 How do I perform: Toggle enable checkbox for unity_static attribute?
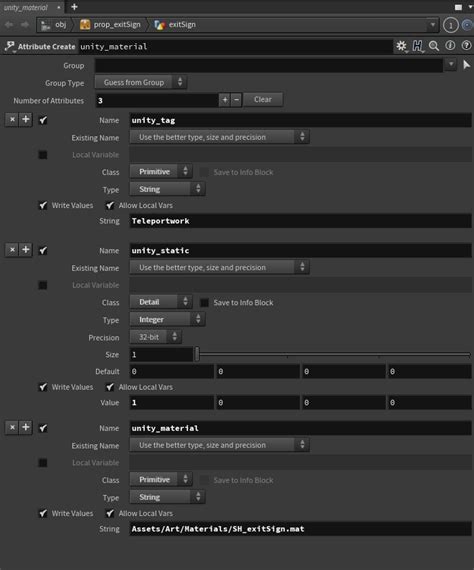(43, 250)
